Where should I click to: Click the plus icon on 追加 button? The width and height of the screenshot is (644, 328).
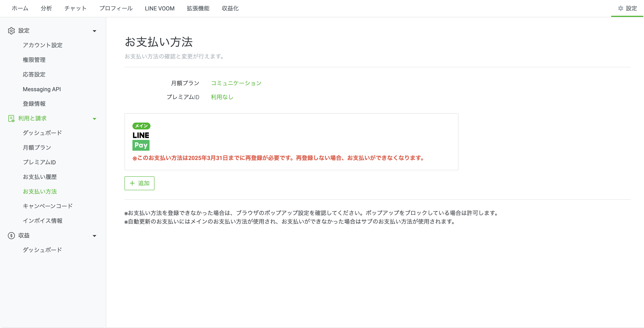pos(132,183)
